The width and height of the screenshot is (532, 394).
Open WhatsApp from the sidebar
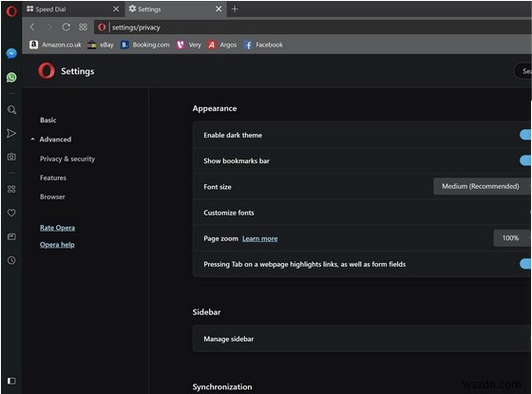[11, 77]
